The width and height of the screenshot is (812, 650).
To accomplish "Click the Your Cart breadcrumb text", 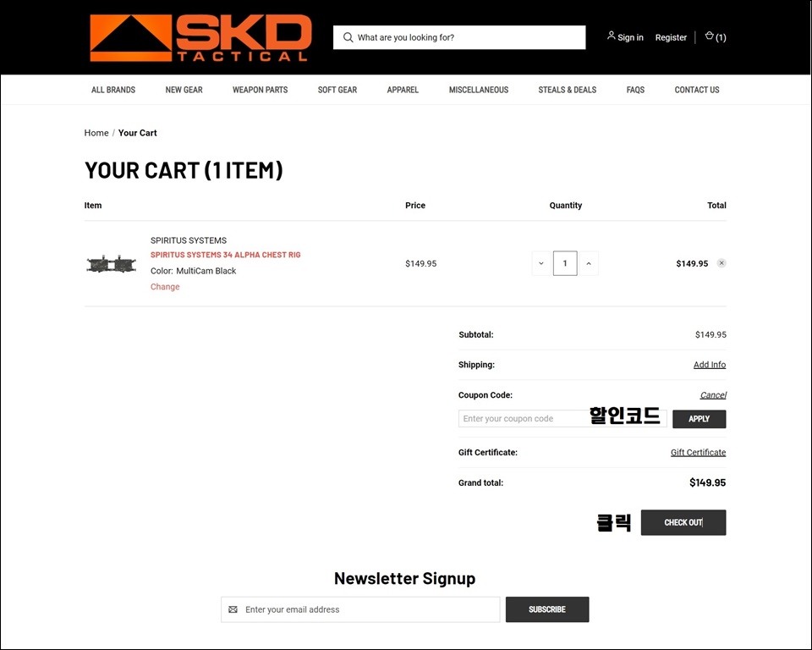I will (x=137, y=133).
